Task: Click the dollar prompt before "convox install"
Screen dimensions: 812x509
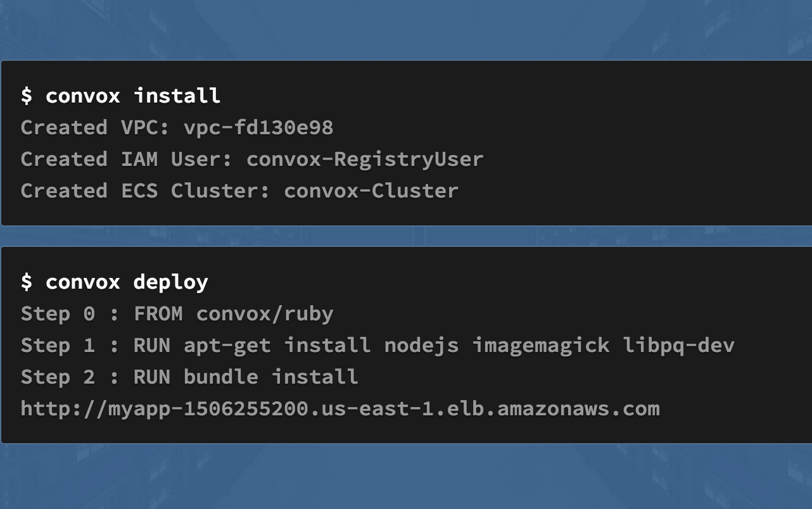Action: click(27, 96)
